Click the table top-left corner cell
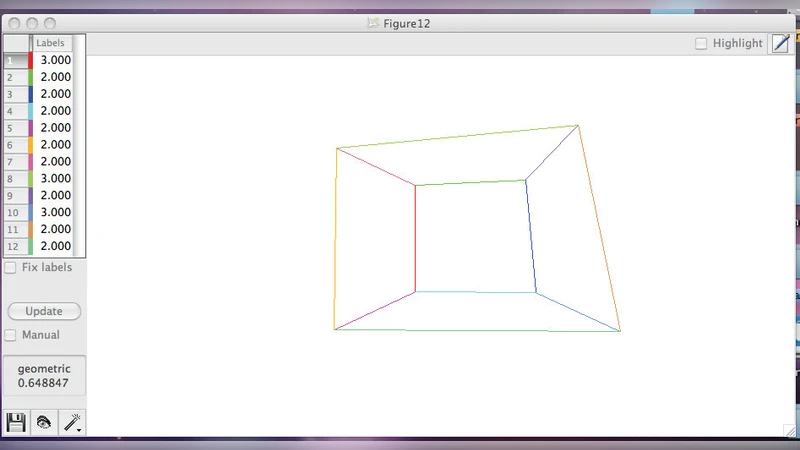The height and width of the screenshot is (450, 800). [16, 43]
